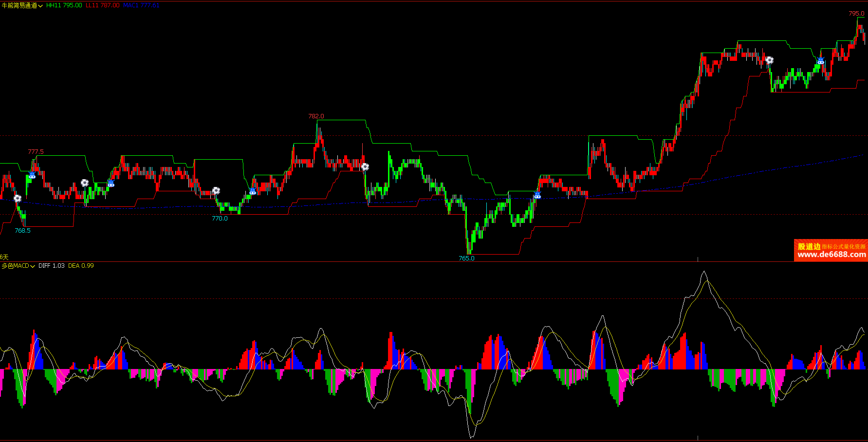Click the green HH11 795.00 value
The image size is (868, 442).
click(64, 5)
